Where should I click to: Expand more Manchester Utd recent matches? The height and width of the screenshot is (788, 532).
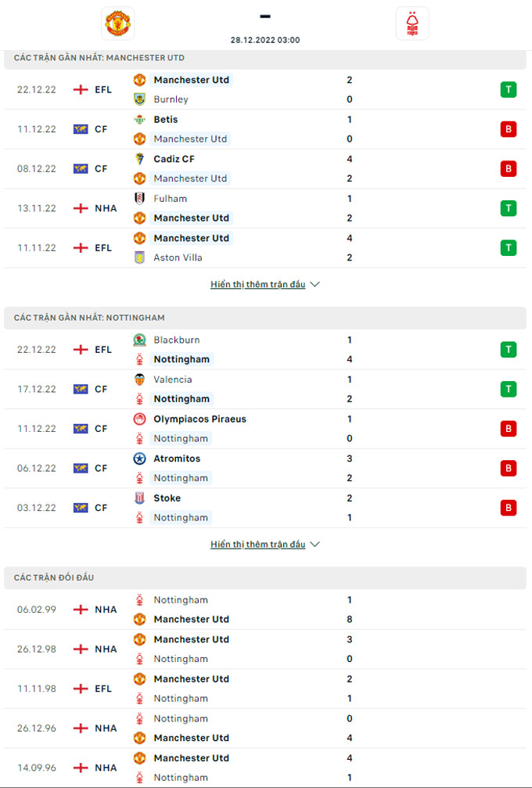(258, 285)
